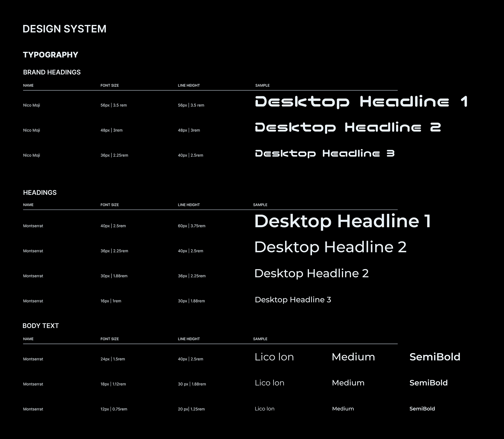
Task: Click the BRAND HEADINGS section label
Action: coord(52,72)
